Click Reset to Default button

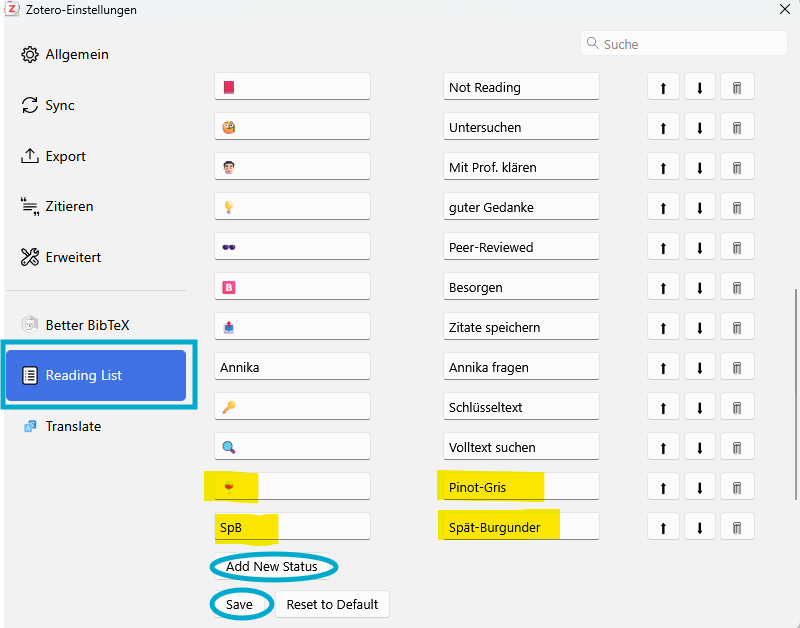pyautogui.click(x=332, y=604)
